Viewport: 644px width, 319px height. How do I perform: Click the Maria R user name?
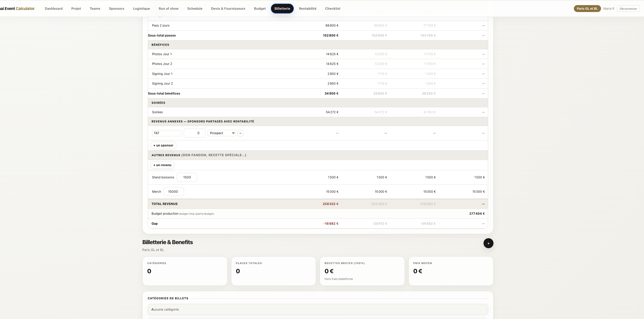pyautogui.click(x=608, y=9)
